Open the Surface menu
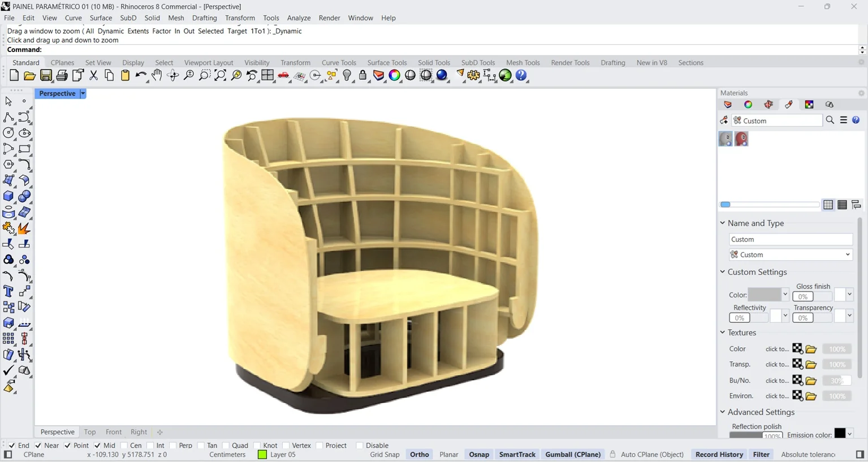 (101, 18)
